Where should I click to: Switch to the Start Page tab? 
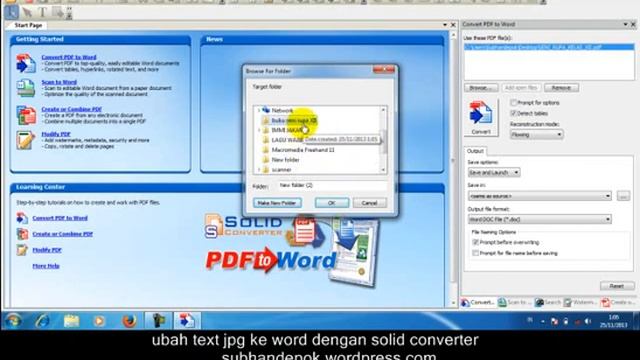point(28,25)
